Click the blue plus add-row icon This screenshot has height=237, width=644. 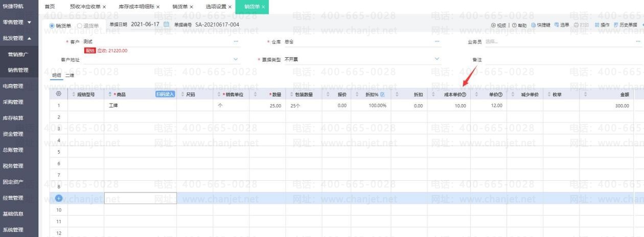(x=58, y=198)
